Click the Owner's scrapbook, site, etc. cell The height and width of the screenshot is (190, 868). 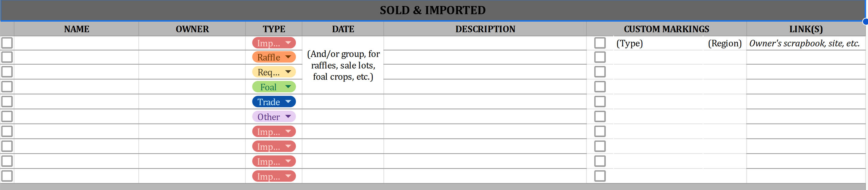pos(804,43)
